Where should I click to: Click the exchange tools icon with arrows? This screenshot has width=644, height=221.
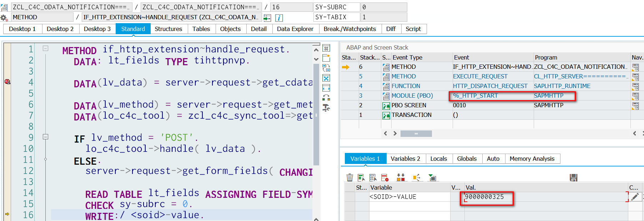click(x=326, y=98)
